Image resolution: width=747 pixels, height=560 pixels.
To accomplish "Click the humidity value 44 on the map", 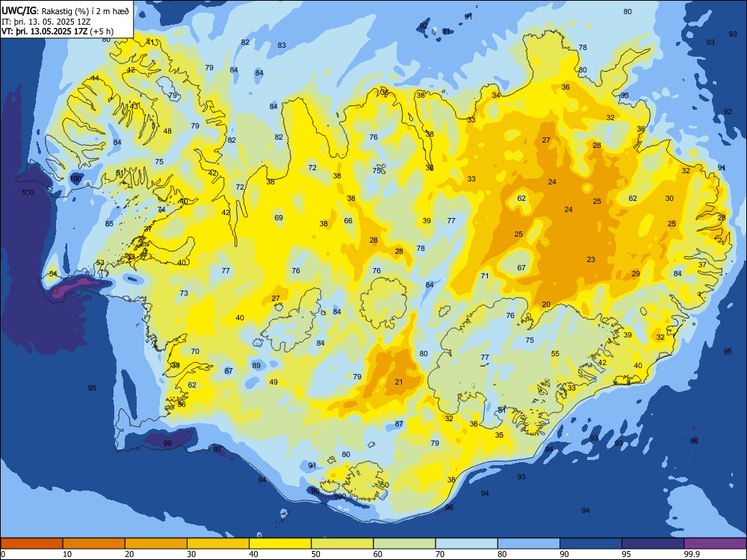I will click(95, 78).
